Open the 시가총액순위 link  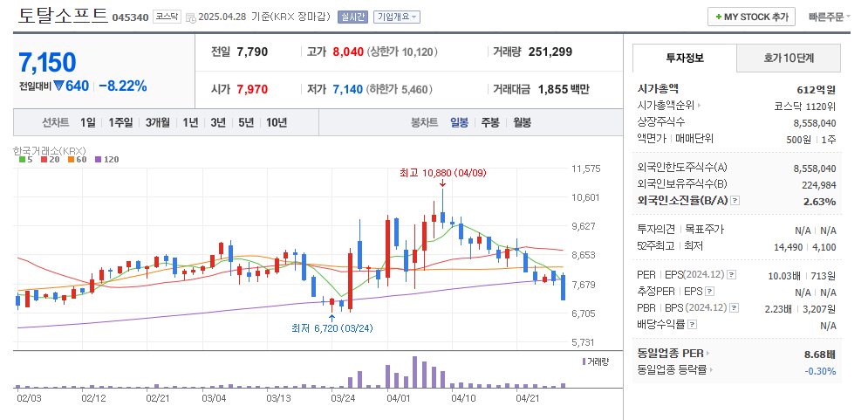669,106
